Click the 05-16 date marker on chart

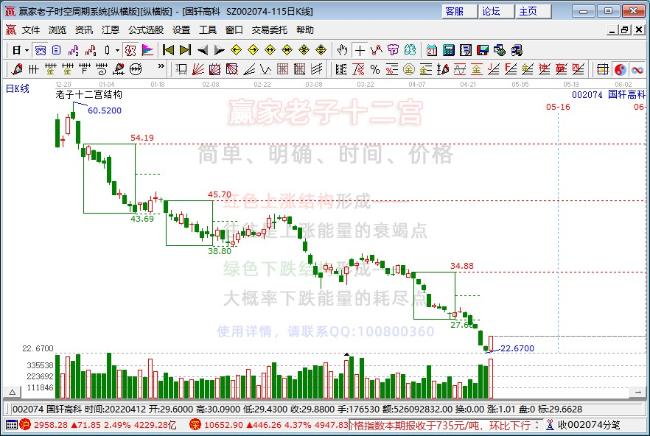[558, 107]
